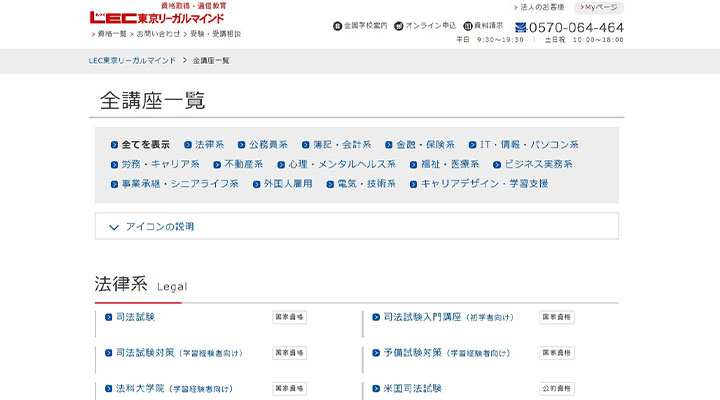
Task: Click the arrow icon beside 予備試験対策
Action: click(x=375, y=353)
